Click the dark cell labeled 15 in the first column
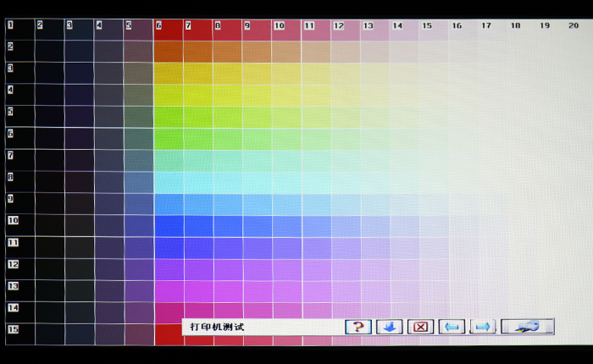 [x=19, y=334]
